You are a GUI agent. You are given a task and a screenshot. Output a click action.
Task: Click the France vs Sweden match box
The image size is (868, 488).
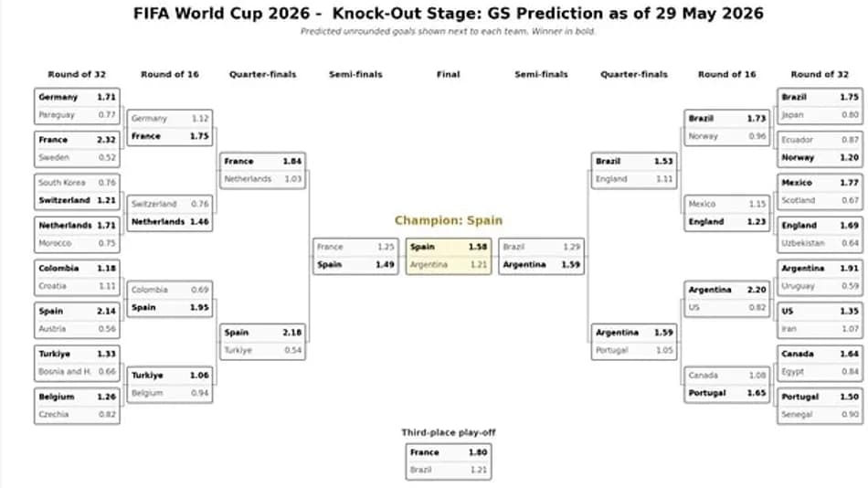77,148
